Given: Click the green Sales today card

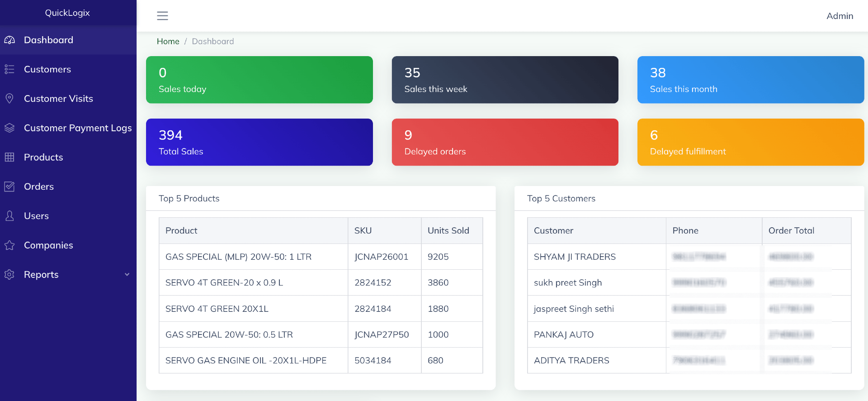Looking at the screenshot, I should 259,80.
